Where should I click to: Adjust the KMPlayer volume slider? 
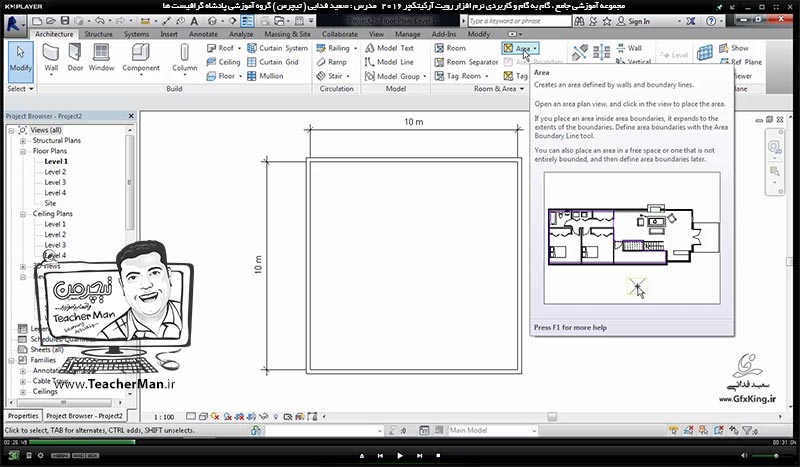[x=772, y=455]
